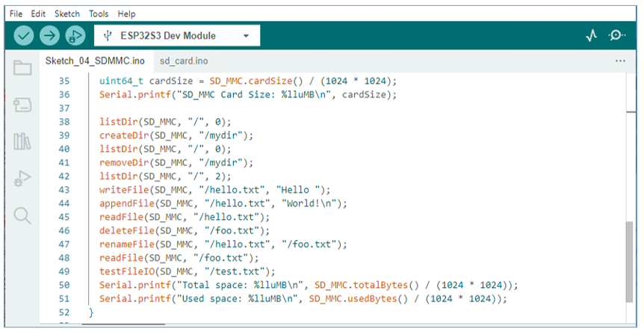Viewport: 644px width, 332px height.
Task: Open the Library Manager sidebar icon
Action: (22, 142)
